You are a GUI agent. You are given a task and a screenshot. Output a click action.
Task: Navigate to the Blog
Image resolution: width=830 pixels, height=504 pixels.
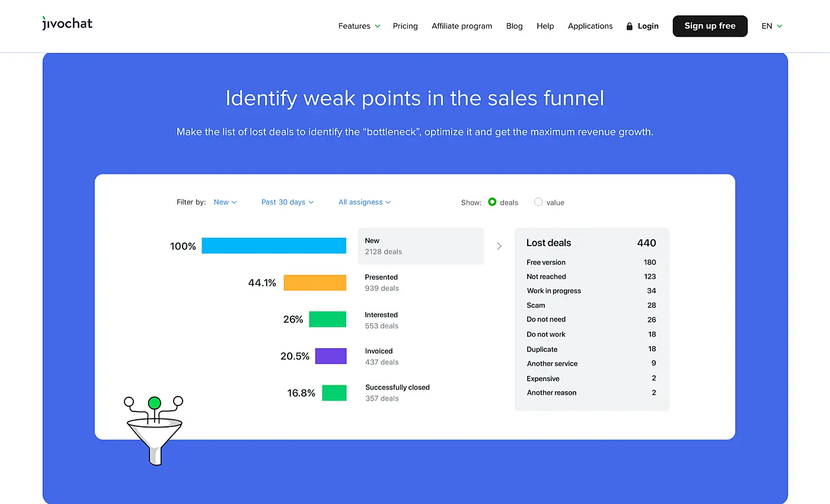coord(514,26)
